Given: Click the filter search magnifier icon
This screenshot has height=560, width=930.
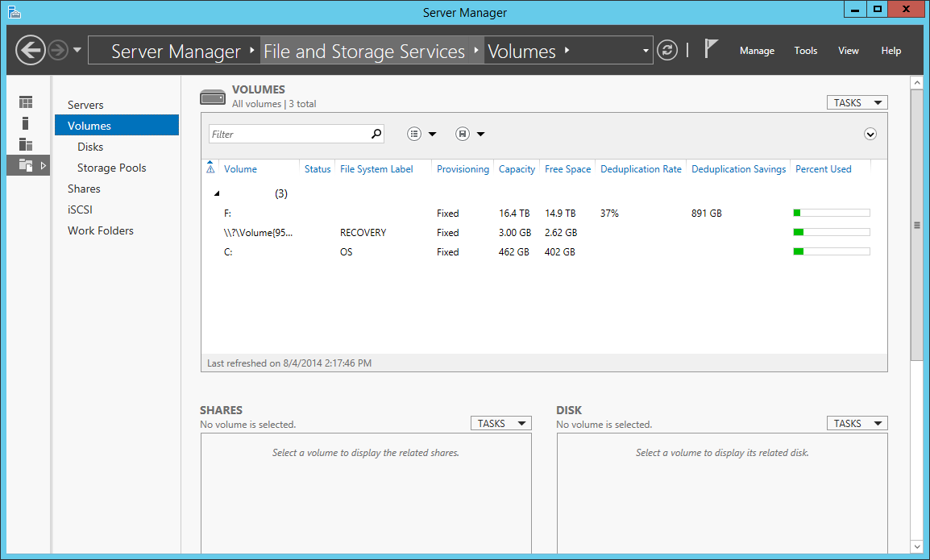Looking at the screenshot, I should pyautogui.click(x=376, y=133).
